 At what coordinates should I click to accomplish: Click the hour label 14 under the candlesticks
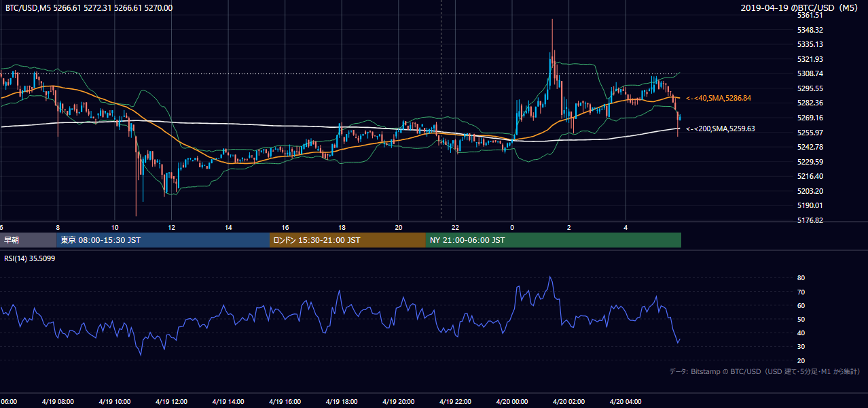(x=229, y=227)
